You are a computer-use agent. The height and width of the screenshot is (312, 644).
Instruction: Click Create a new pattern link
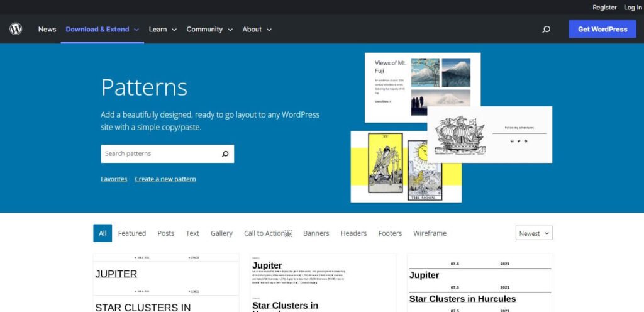pos(165,179)
